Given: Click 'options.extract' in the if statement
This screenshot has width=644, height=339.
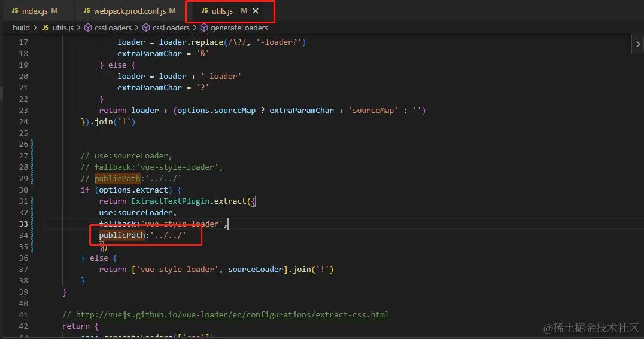Looking at the screenshot, I should coord(133,190).
